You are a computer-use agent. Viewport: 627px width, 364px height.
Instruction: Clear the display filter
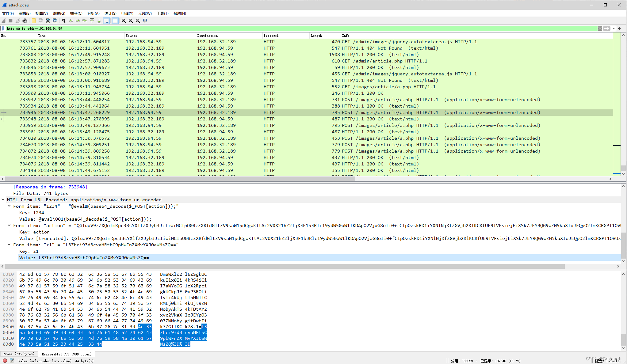(600, 28)
